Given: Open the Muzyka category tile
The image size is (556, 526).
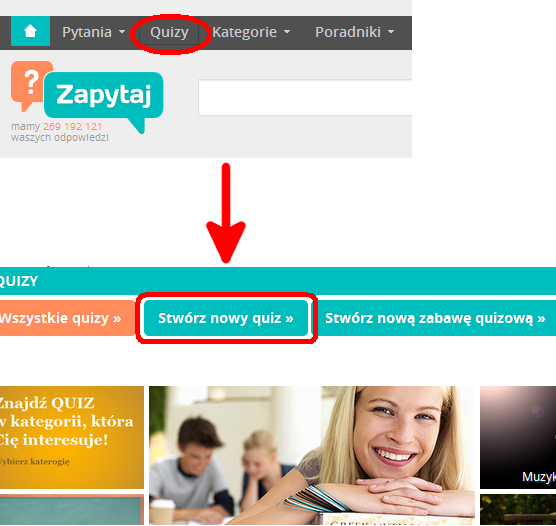Looking at the screenshot, I should (x=518, y=437).
